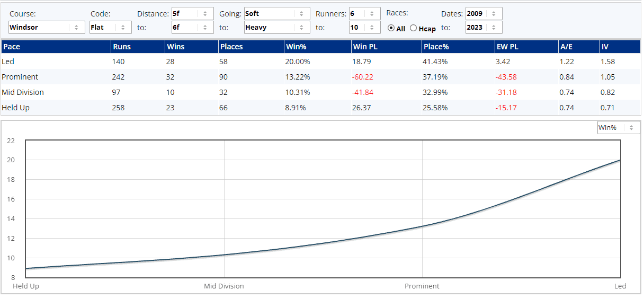The image size is (644, 298).
Task: Expand the maximum Distance 6f selector
Action: [x=192, y=27]
